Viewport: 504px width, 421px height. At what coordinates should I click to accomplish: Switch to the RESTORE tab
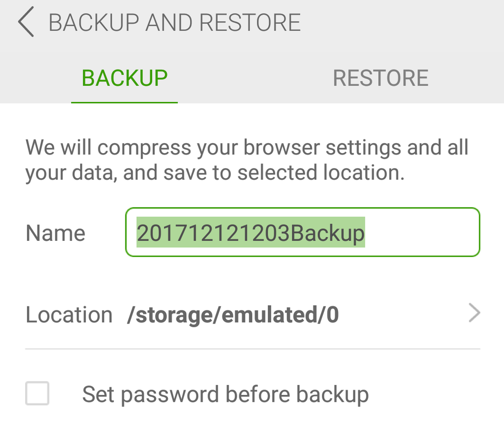click(380, 78)
